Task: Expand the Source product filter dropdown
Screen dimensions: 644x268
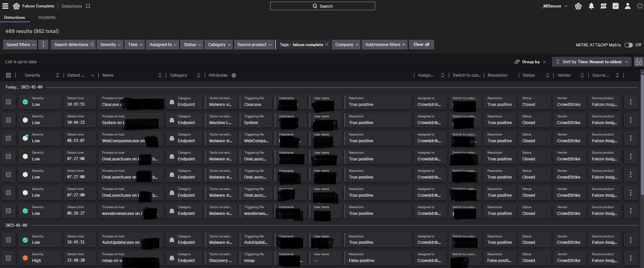Action: pyautogui.click(x=254, y=44)
